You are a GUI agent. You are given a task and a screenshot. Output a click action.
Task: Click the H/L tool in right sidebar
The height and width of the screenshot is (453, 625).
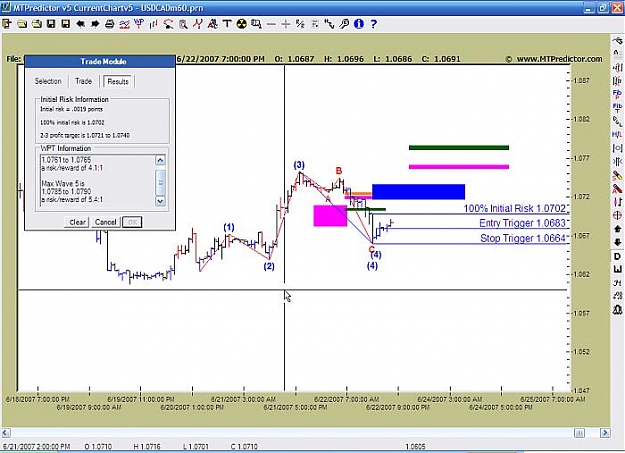617,134
